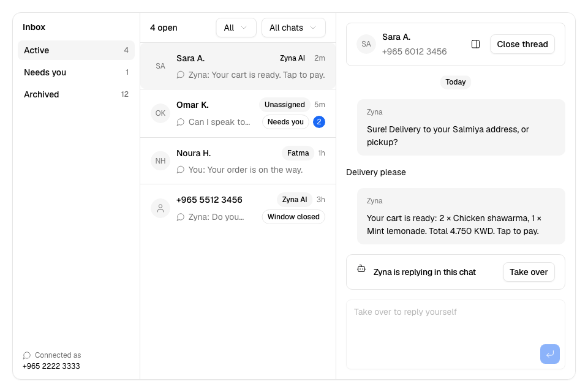Toggle the contact details side panel icon
The width and height of the screenshot is (588, 392).
(475, 44)
